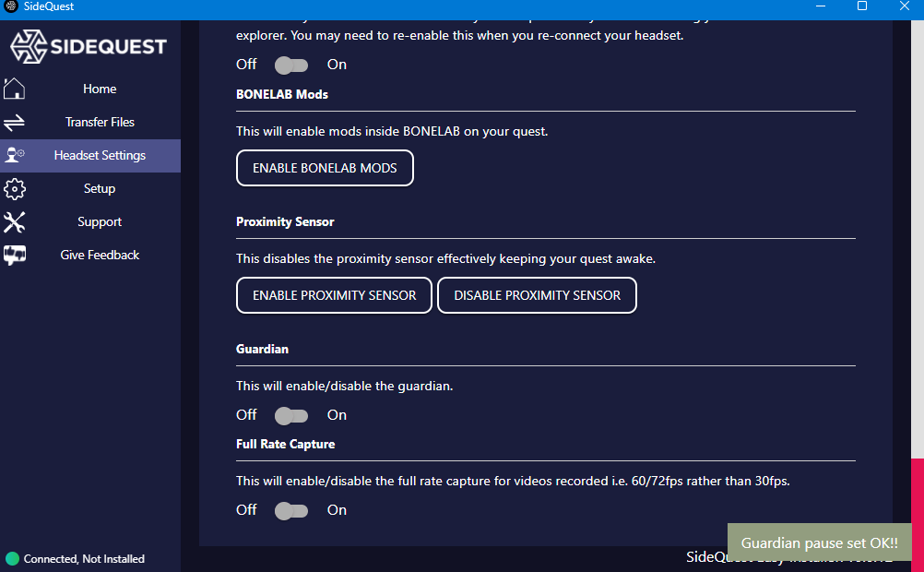Click the SideQuest logo in the sidebar
This screenshot has height=572, width=924.
(x=89, y=46)
